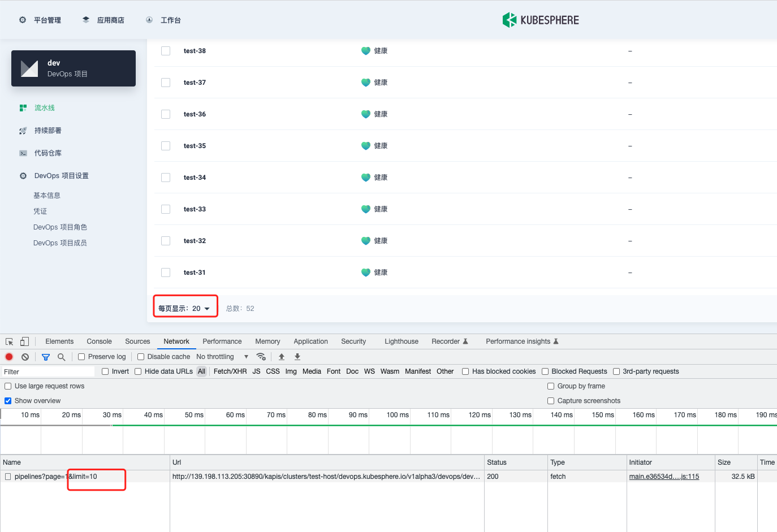Export network log as HAR with download arrow
Image resolution: width=777 pixels, height=532 pixels.
297,357
